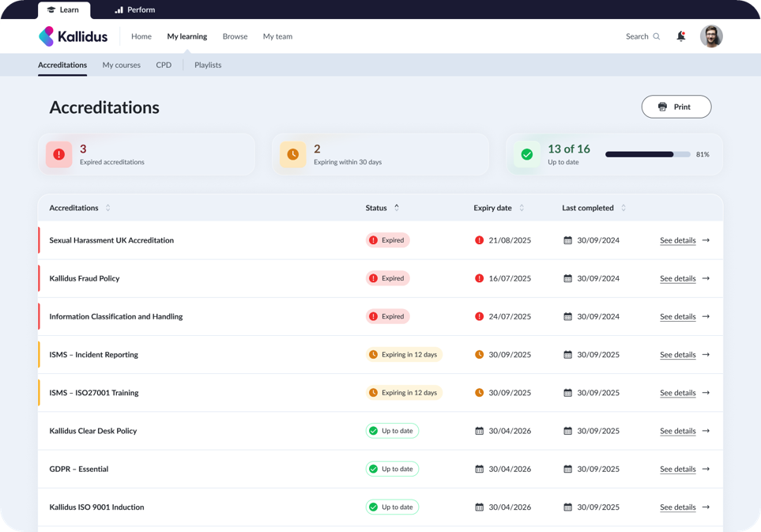Select the Sexual Harassment UK Accreditation row

point(111,240)
